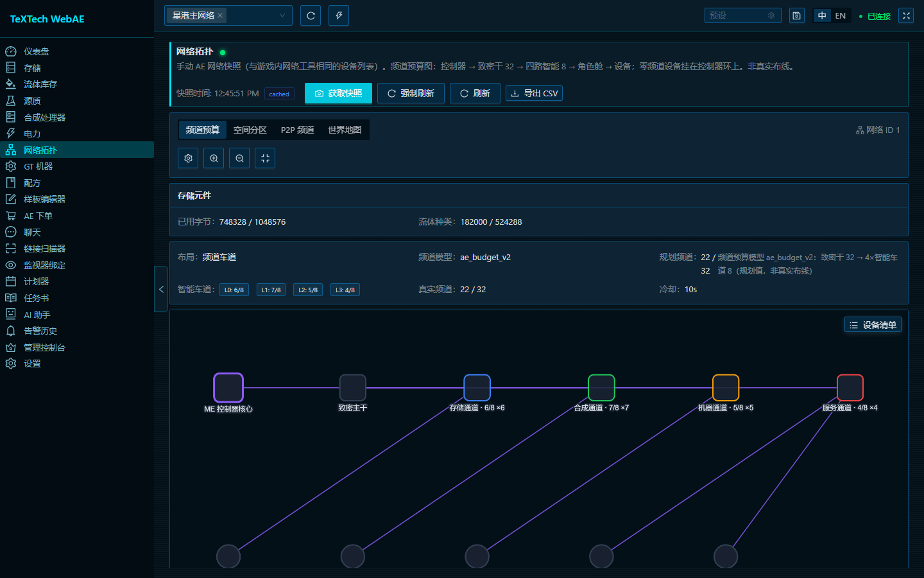
Task: Zoom in on the topology graph
Action: click(214, 158)
